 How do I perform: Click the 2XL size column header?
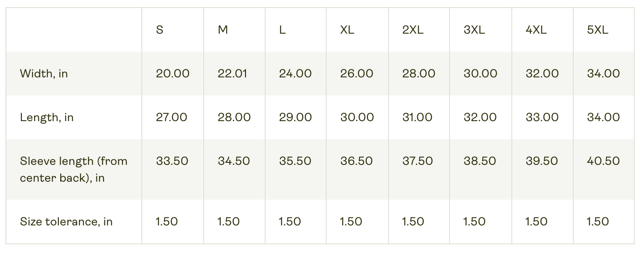(412, 30)
